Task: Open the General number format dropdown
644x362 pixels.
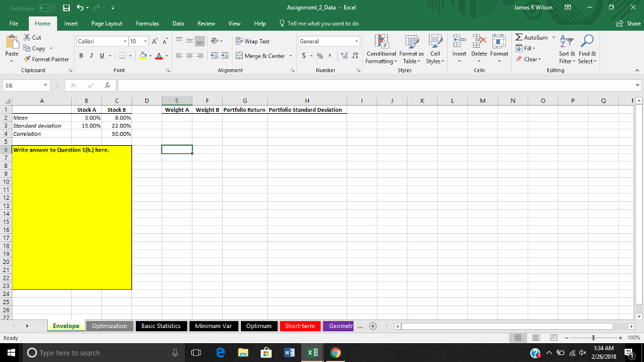Action: coord(357,41)
